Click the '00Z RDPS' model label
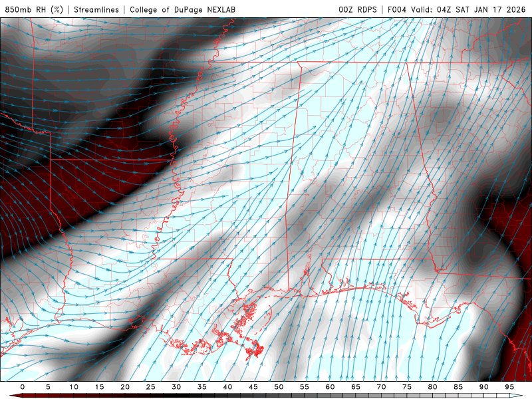The height and width of the screenshot is (399, 532). tap(358, 9)
